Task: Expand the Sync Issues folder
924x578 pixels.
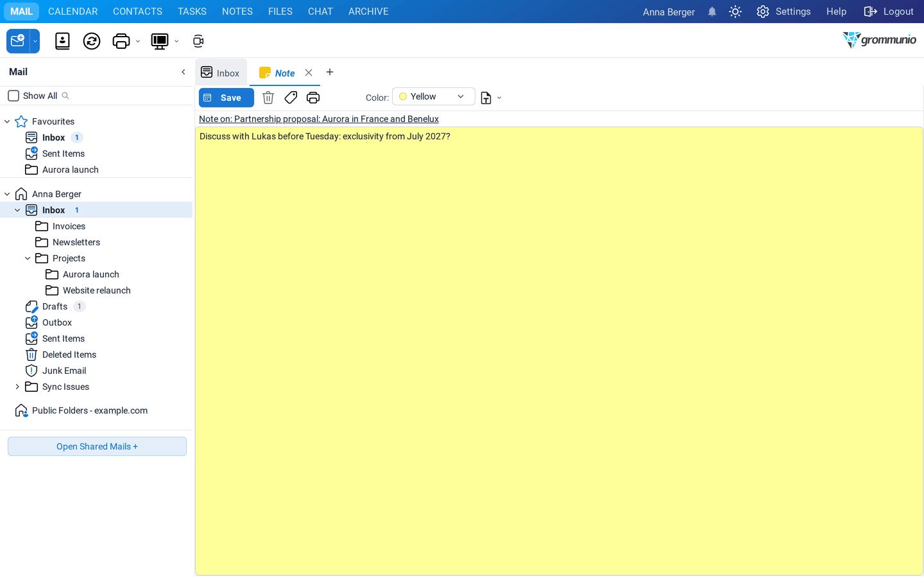Action: pos(17,387)
